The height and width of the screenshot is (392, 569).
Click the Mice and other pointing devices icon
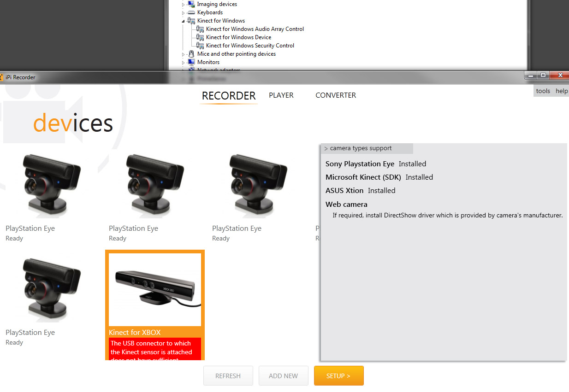[x=191, y=54]
